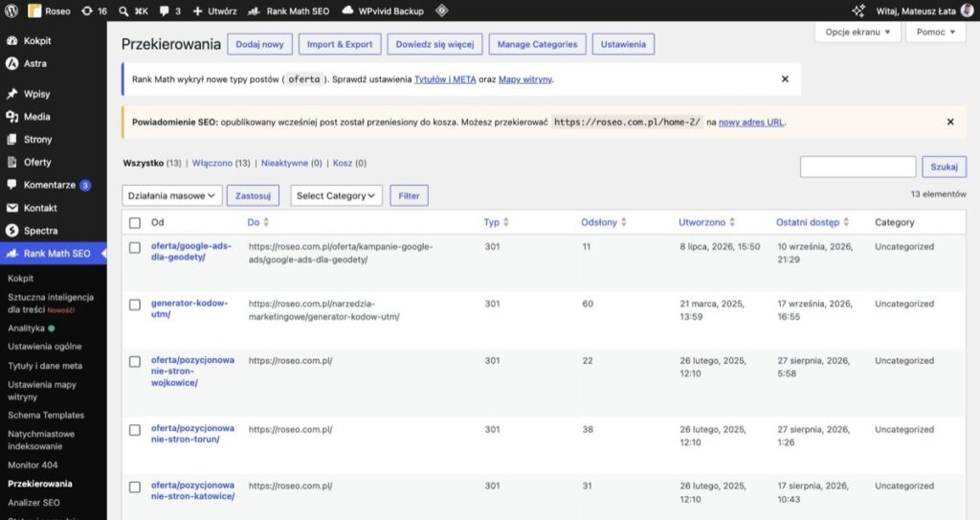Click the Dowiedz się więcej button
The width and height of the screenshot is (980, 520).
435,44
